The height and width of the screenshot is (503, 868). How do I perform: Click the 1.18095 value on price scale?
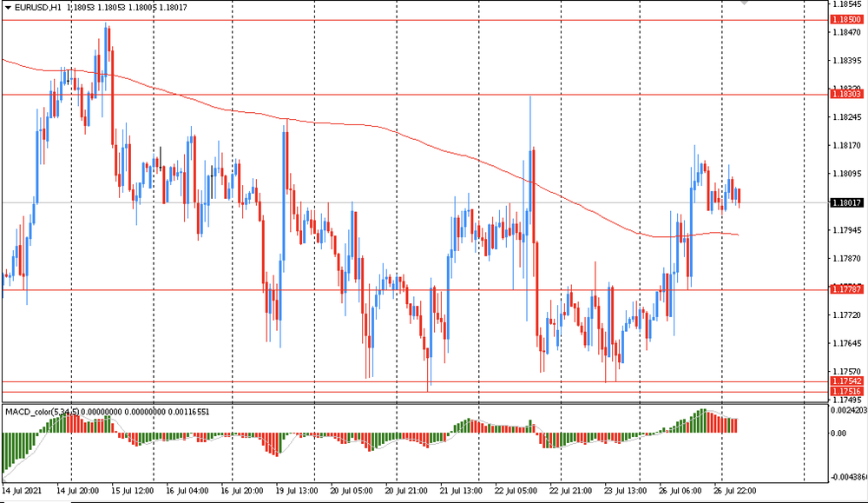click(x=847, y=174)
